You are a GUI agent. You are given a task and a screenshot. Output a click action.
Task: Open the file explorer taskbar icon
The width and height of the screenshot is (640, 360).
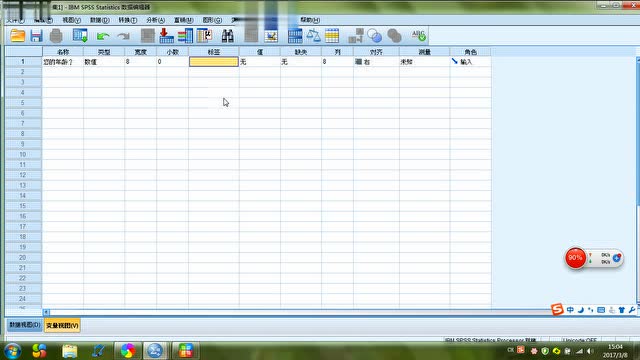(x=70, y=351)
